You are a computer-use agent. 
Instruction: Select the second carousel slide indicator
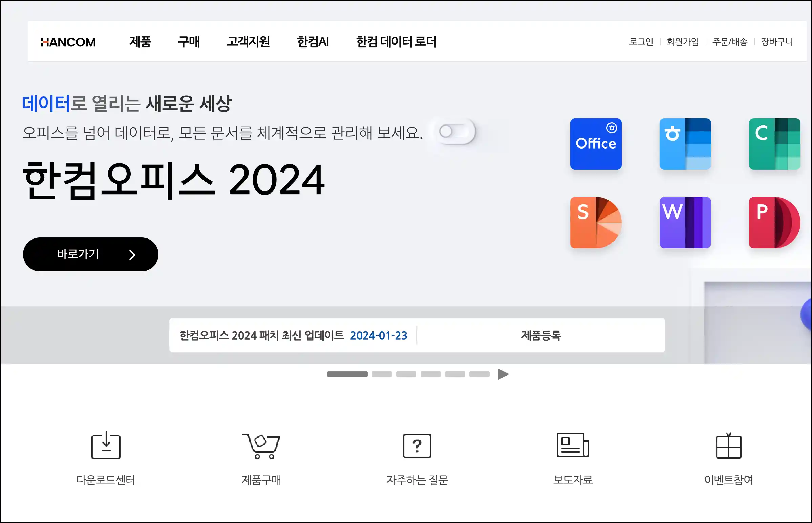(x=382, y=374)
